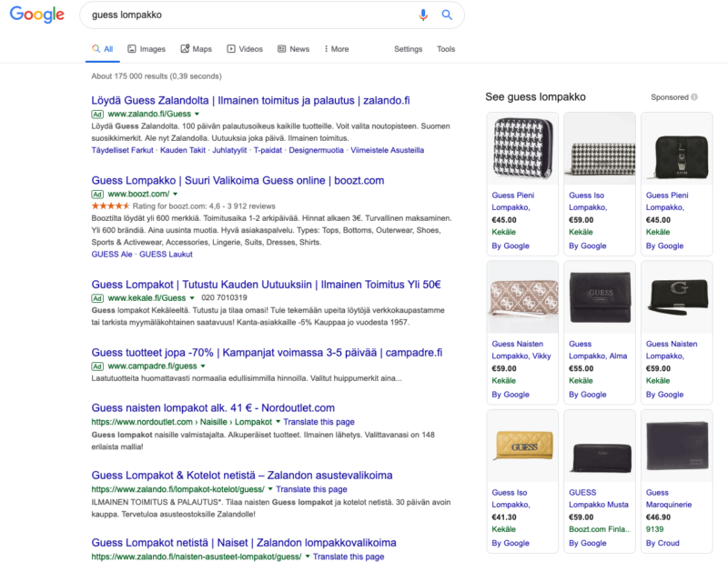Click 'Guess Lompakko, Alma' product title
Viewport: 728px width, 562px height.
tap(598, 350)
